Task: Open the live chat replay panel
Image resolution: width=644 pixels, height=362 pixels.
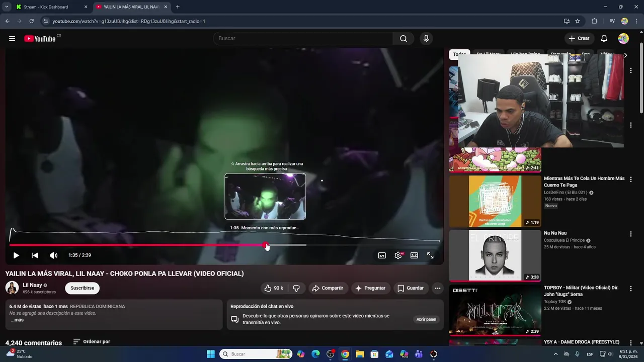Action: 426,319
